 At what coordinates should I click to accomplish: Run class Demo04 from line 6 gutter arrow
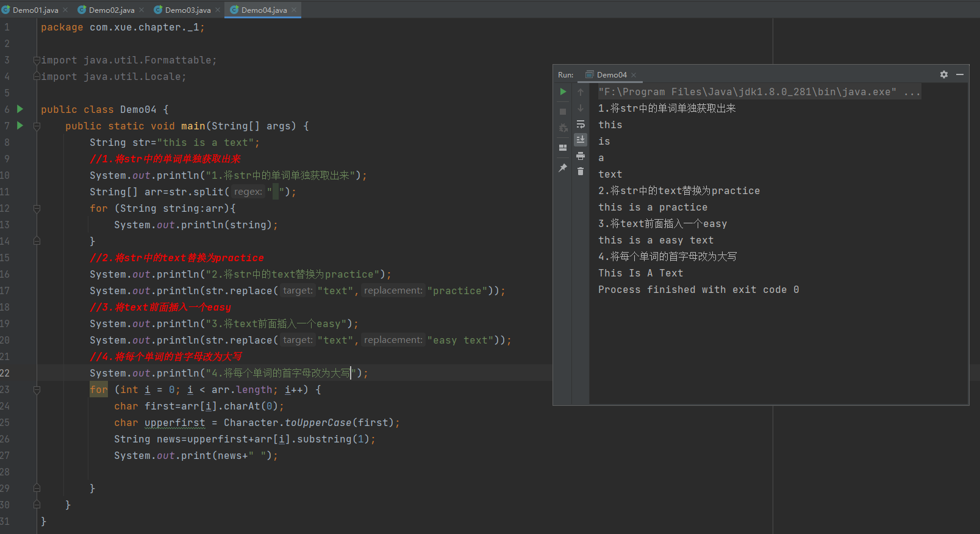tap(20, 109)
